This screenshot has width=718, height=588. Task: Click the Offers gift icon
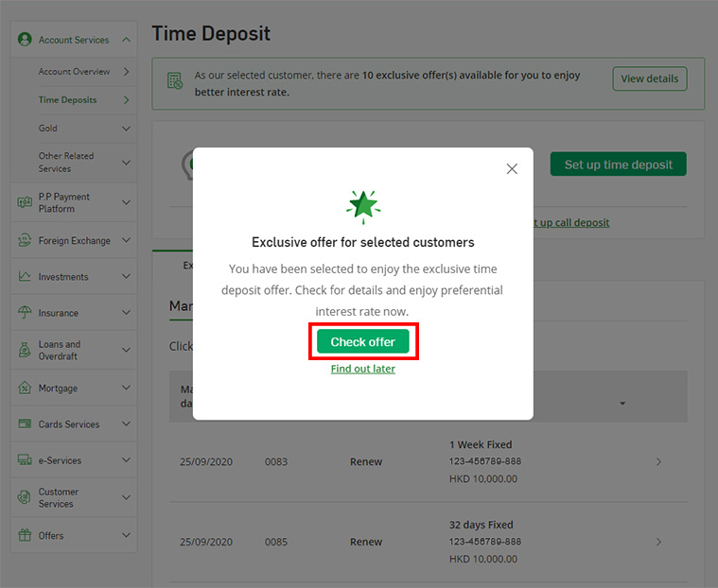25,535
